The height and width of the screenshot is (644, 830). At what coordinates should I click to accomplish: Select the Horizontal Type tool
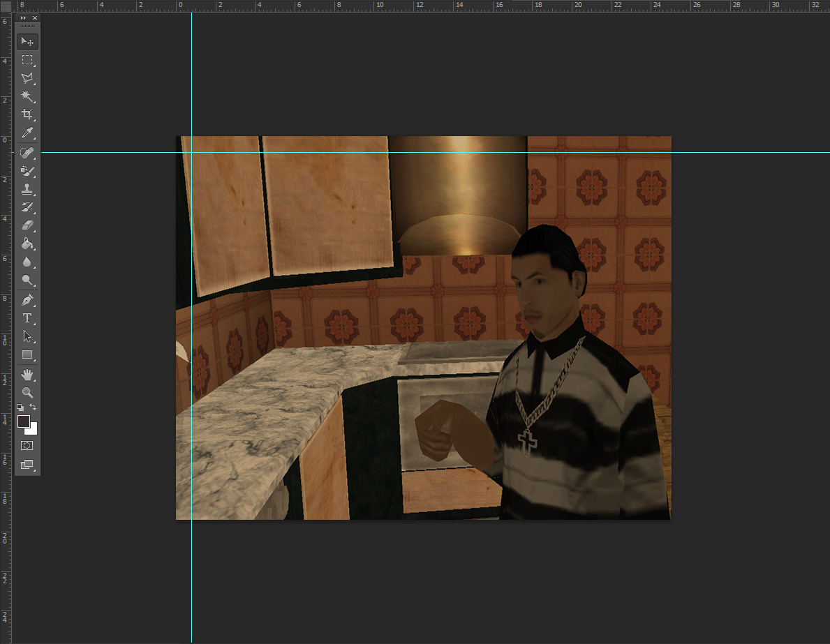click(27, 318)
